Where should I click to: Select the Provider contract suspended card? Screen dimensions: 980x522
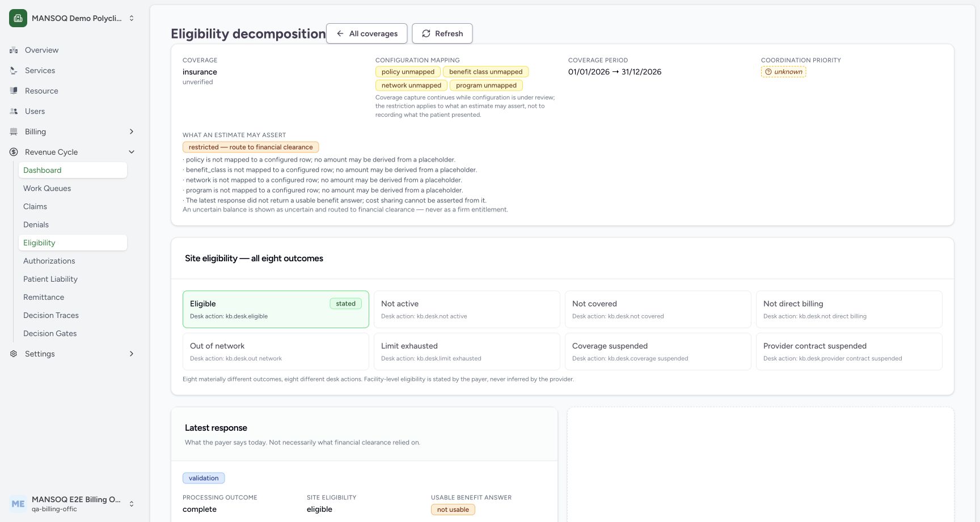849,351
